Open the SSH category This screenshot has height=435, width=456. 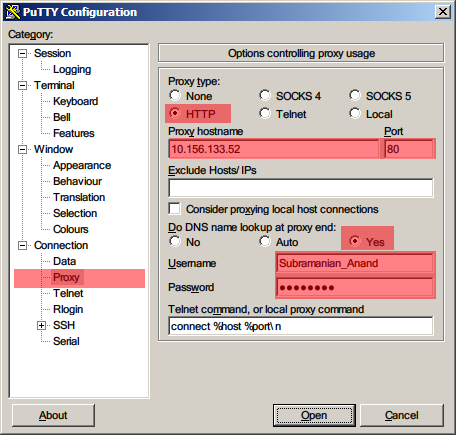64,325
